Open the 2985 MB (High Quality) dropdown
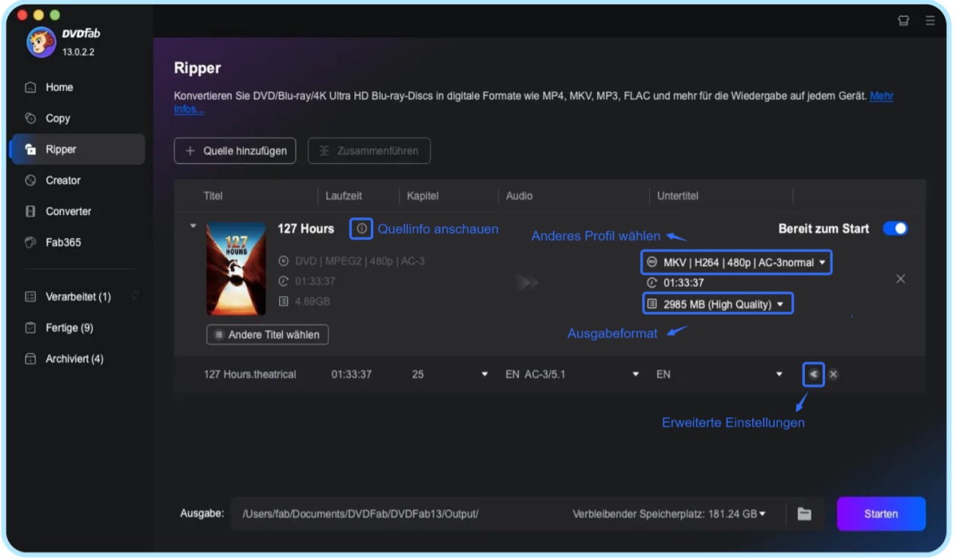Image resolution: width=956 pixels, height=560 pixels. click(717, 304)
